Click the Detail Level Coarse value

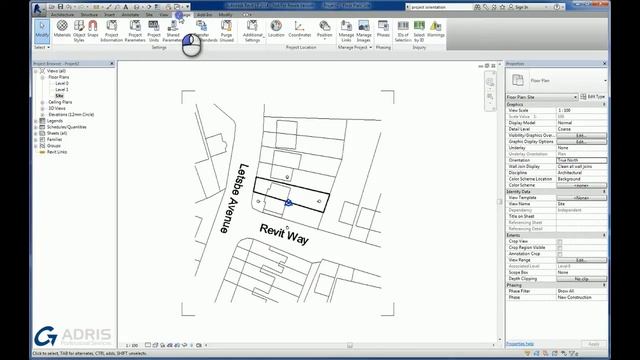[581, 129]
